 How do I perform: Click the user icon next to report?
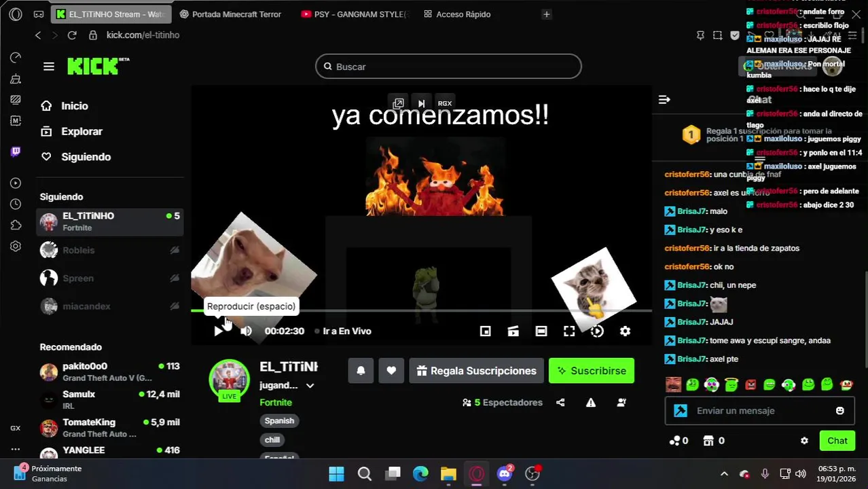click(x=621, y=402)
